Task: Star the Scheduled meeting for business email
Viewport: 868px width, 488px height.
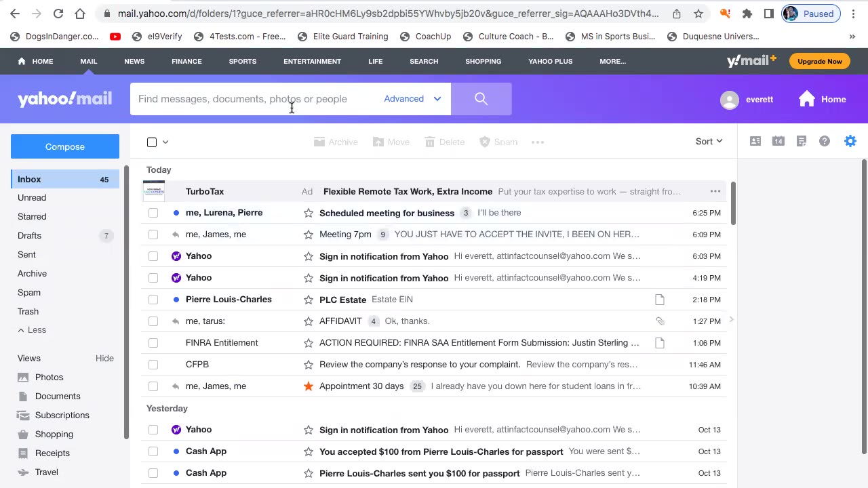Action: (x=309, y=213)
